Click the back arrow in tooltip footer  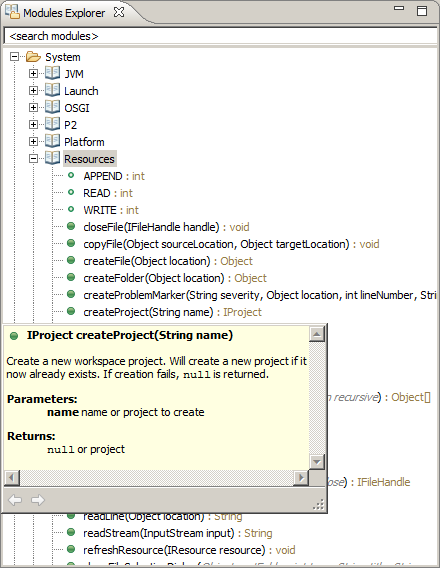15,500
